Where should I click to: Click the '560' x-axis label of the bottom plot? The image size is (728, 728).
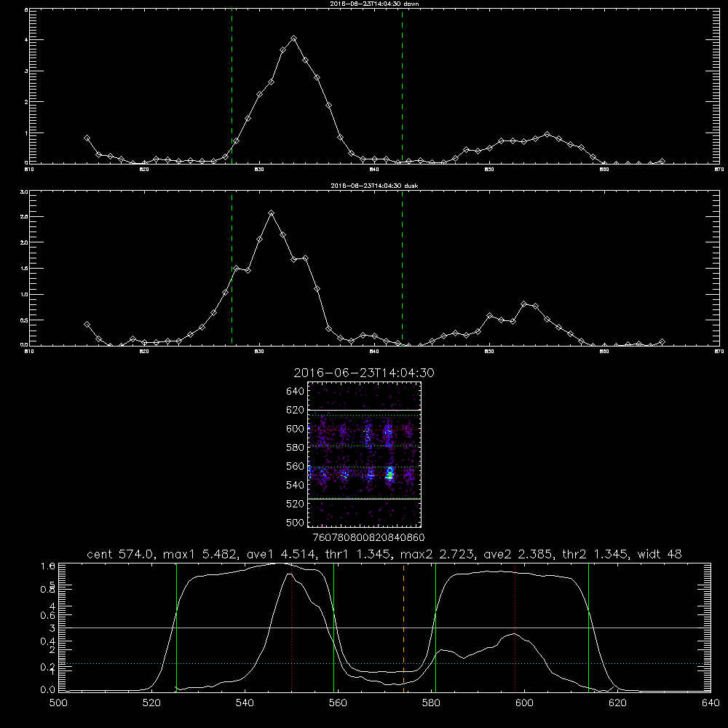tap(338, 703)
